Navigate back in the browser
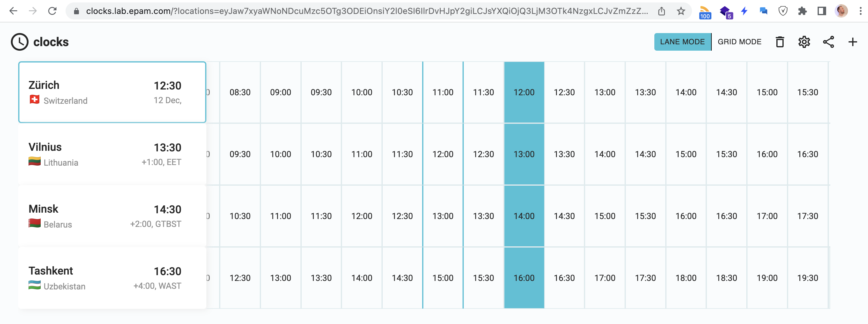 13,11
